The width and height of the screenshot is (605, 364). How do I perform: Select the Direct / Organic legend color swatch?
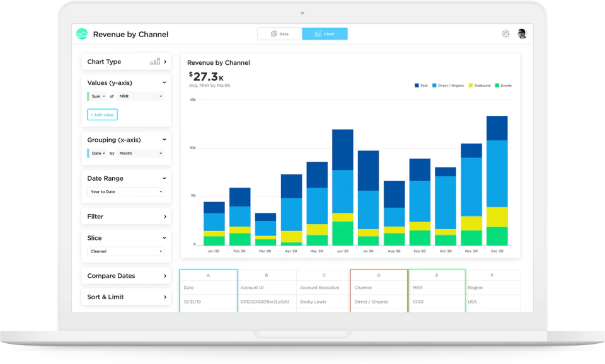(434, 85)
